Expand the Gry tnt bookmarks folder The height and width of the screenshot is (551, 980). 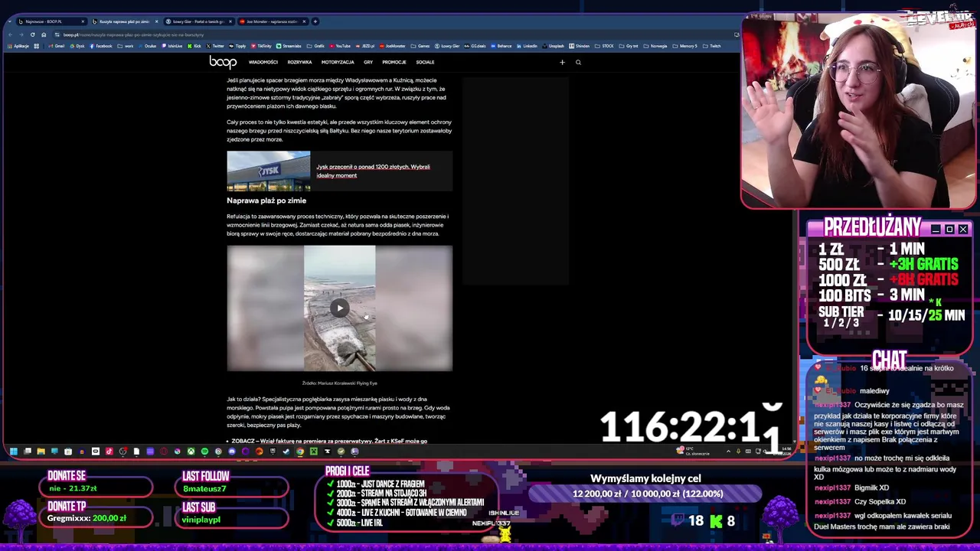[x=629, y=46]
